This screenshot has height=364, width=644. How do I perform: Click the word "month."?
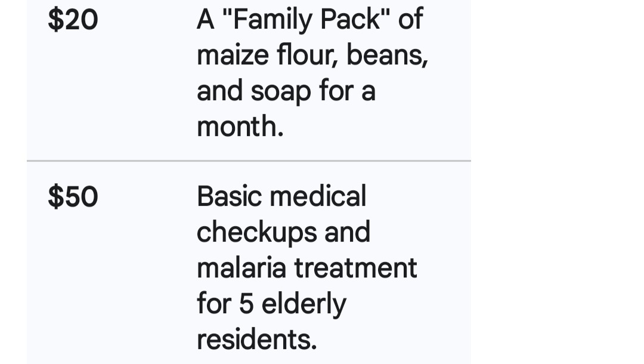tap(240, 127)
